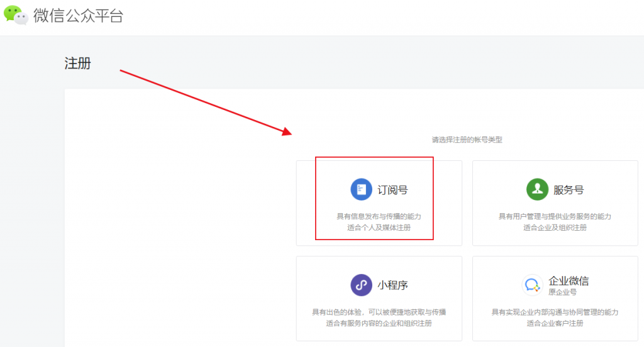The width and height of the screenshot is (644, 347).
Task: Select the 订阅号 account type label
Action: click(392, 190)
